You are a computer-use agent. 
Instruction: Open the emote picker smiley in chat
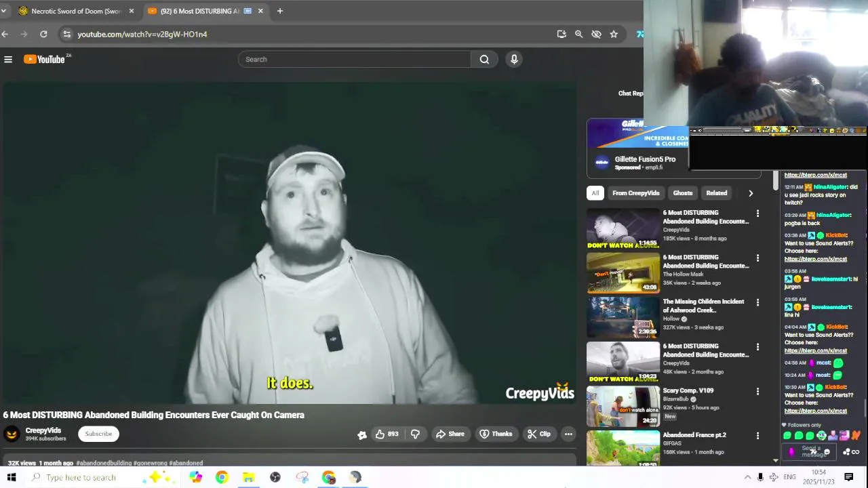click(827, 452)
